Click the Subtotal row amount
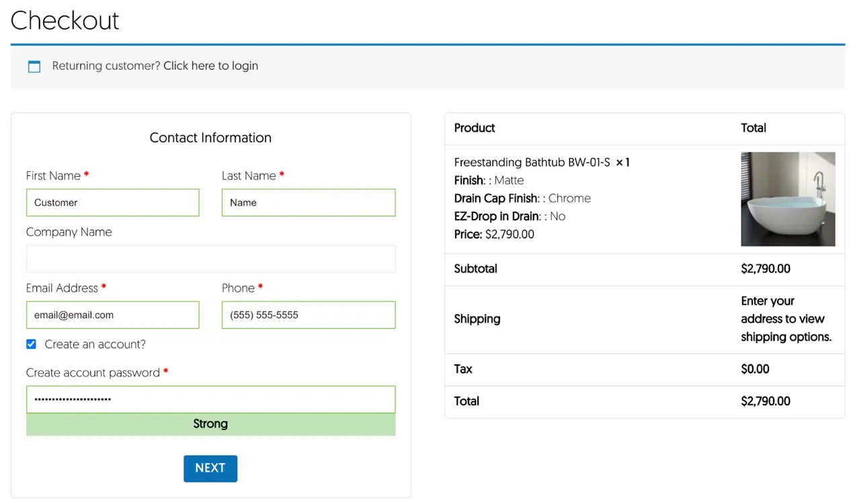 click(766, 269)
